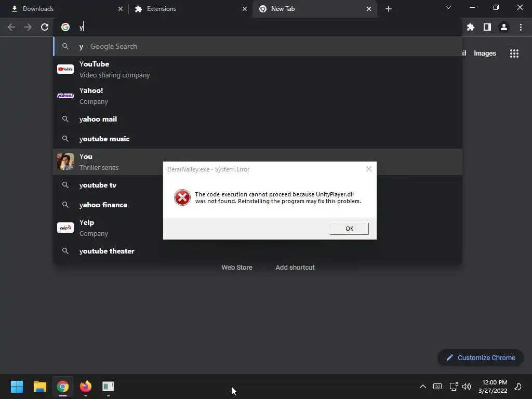Screen dimensions: 532x399
Task: Open File Explorer from taskbar
Action: [39, 387]
